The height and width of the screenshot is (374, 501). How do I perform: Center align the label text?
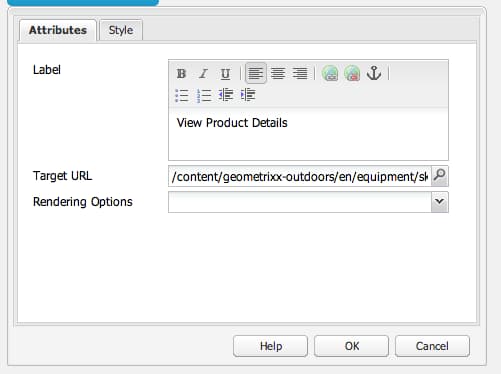pos(278,73)
